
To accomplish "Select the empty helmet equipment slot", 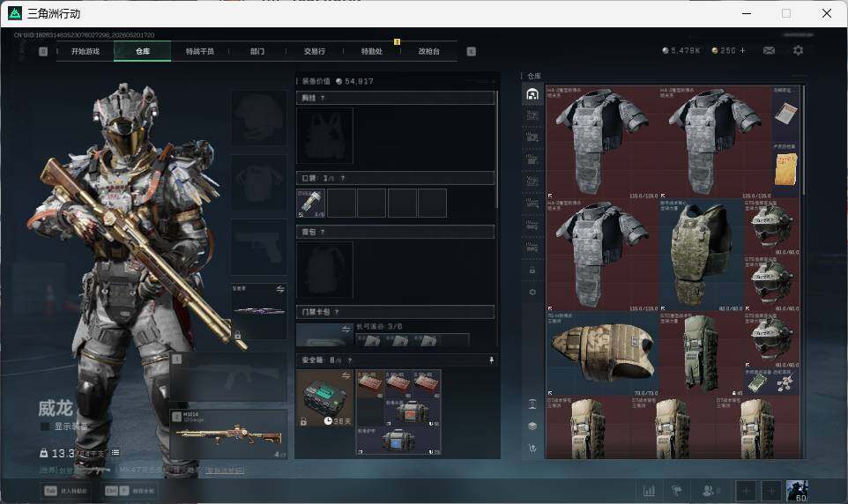I will click(259, 117).
